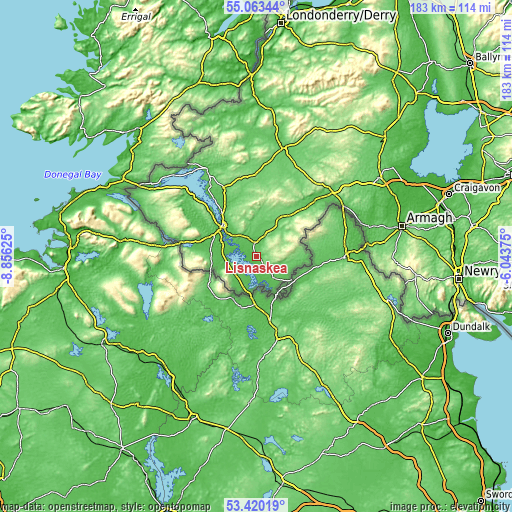The height and width of the screenshot is (512, 512).
Task: Select the Donegal Bay label
Action: pyautogui.click(x=73, y=175)
